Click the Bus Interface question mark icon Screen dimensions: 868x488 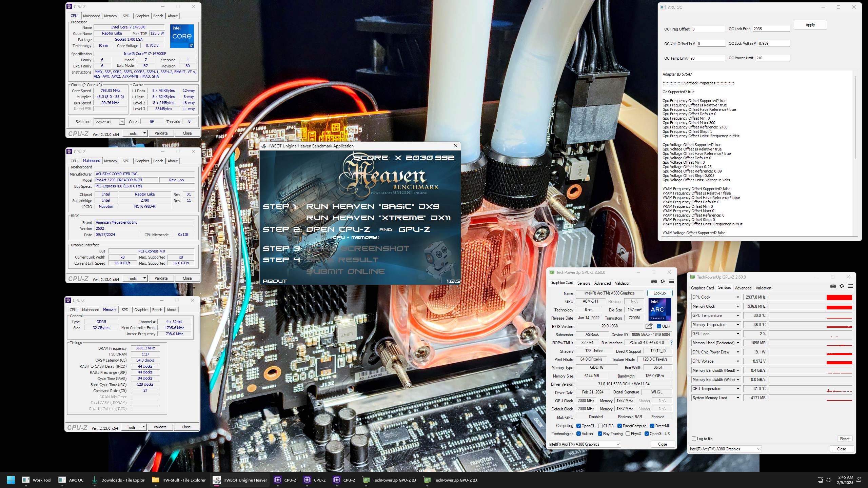click(x=671, y=343)
